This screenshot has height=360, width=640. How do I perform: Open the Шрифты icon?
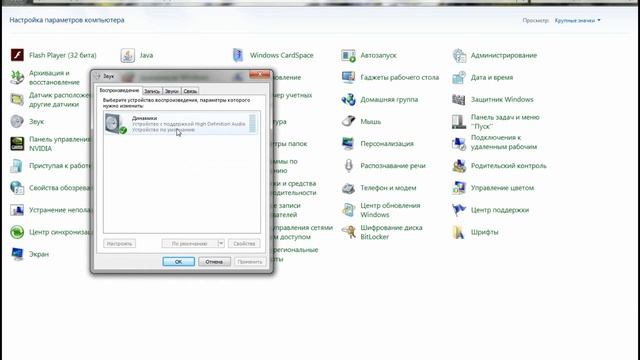(459, 232)
